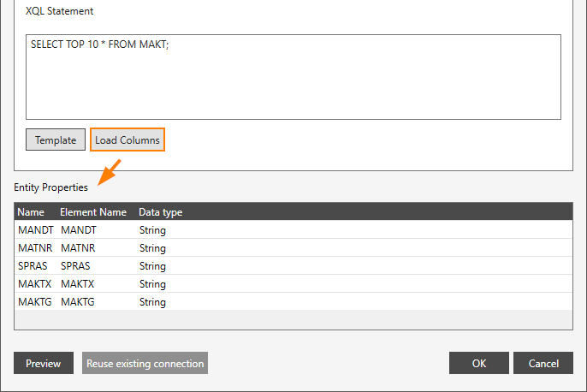The width and height of the screenshot is (587, 392).
Task: Select the MAKTG property row
Action: pos(293,301)
